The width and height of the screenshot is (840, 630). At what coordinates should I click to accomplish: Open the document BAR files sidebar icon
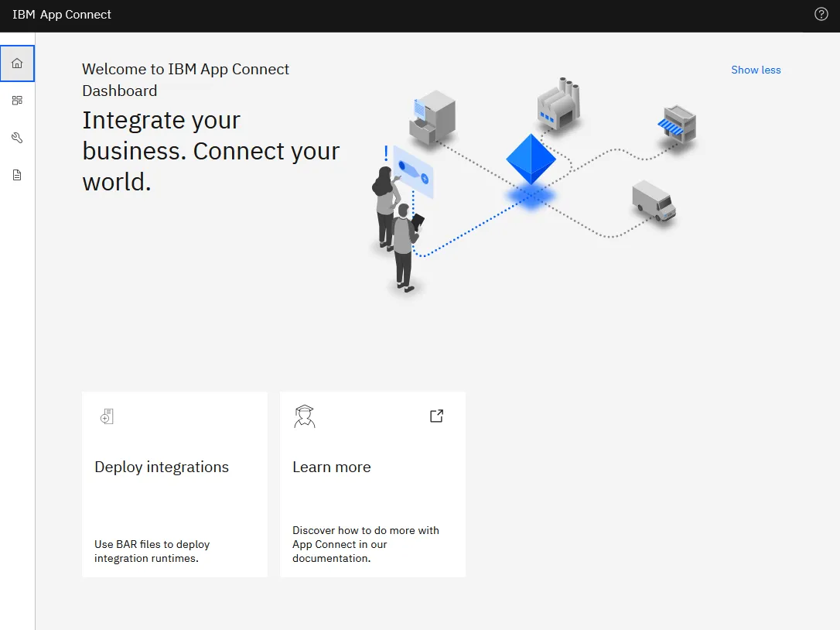click(17, 175)
